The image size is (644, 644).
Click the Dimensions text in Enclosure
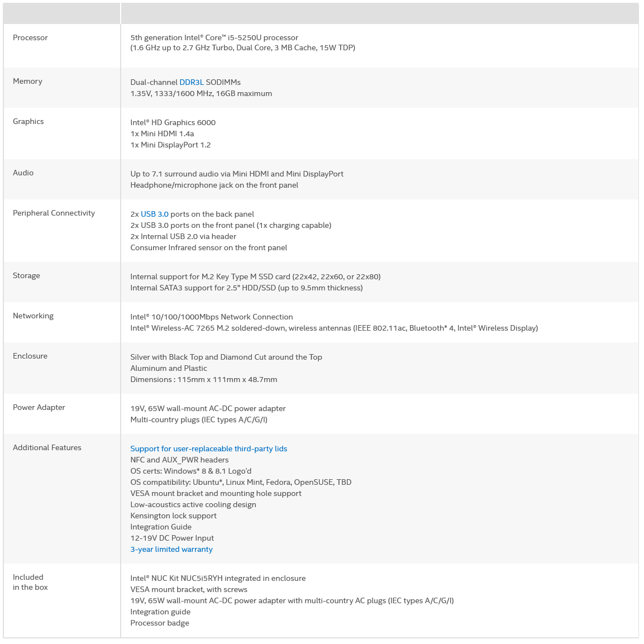pos(203,379)
